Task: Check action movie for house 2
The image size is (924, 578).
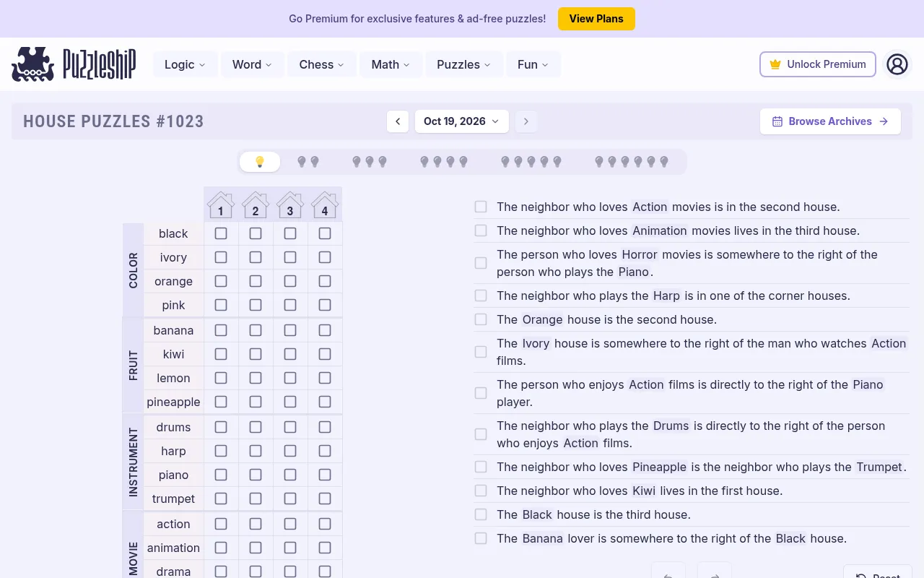Action: [256, 524]
